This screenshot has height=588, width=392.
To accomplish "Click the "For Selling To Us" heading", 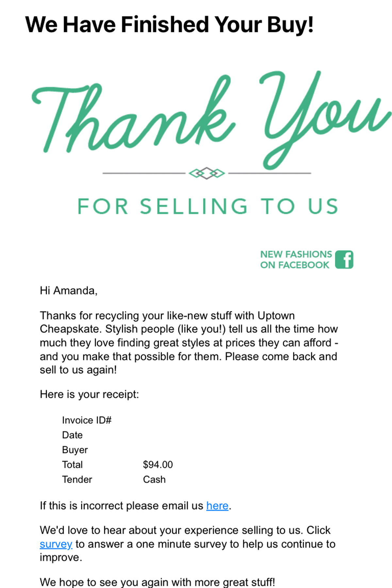I will [x=208, y=206].
